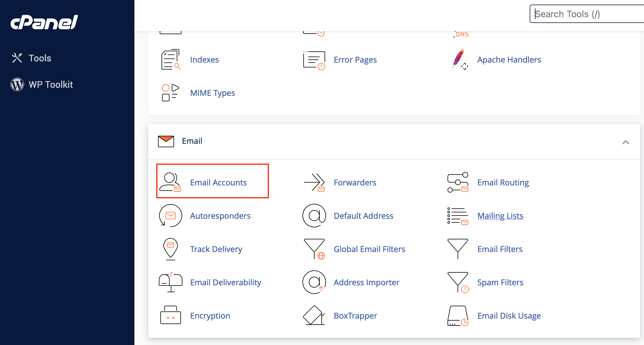Click the Global Email Filters funnel icon
The width and height of the screenshot is (644, 345).
coord(314,249)
